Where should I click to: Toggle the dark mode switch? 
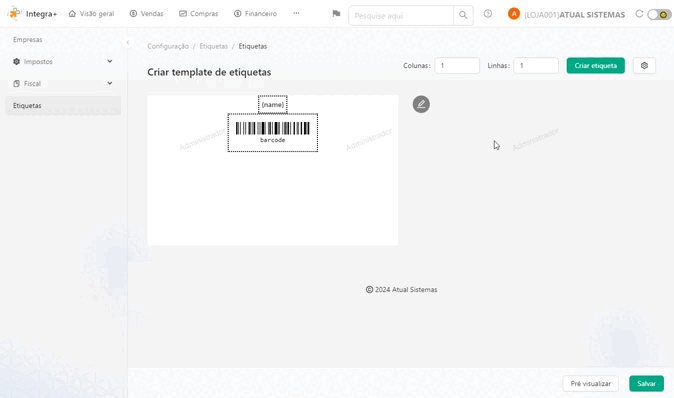tap(659, 15)
